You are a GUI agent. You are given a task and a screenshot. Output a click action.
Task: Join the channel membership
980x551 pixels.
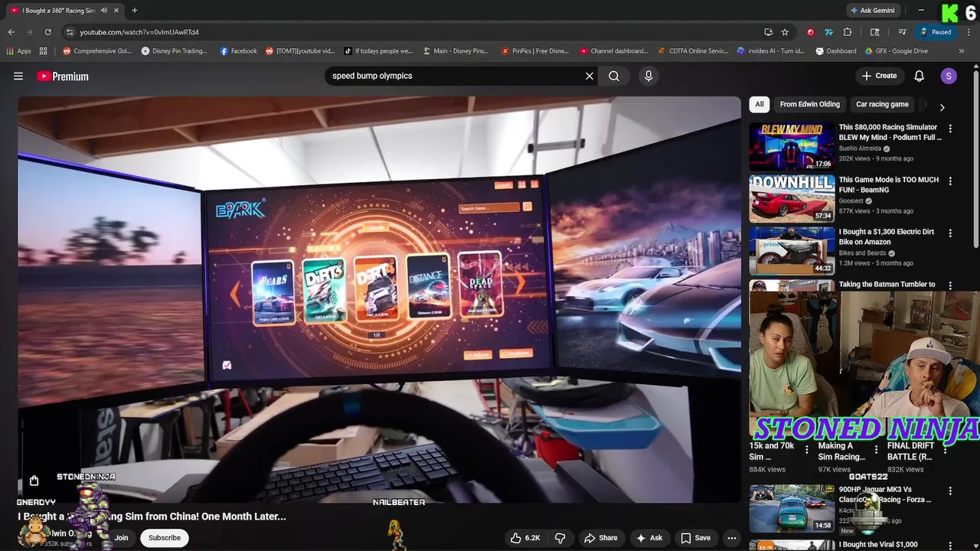121,538
